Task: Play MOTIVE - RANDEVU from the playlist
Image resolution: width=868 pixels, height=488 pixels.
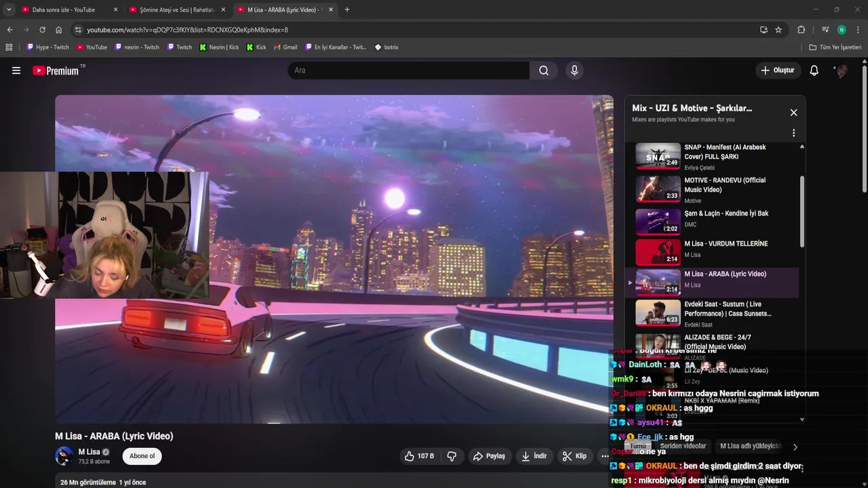Action: [717, 190]
